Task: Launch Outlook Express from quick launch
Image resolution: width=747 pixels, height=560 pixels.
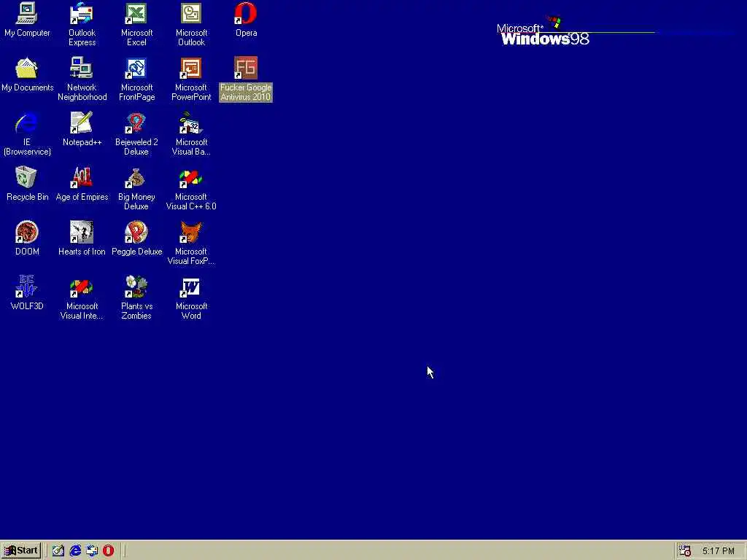Action: (92, 551)
